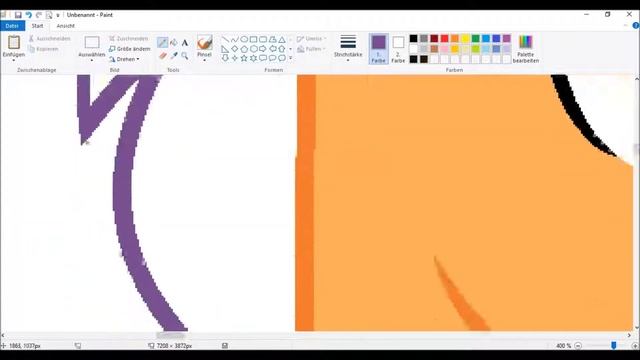This screenshot has height=360, width=640.
Task: Click the print preview icon in title bar
Action: [x=49, y=15]
